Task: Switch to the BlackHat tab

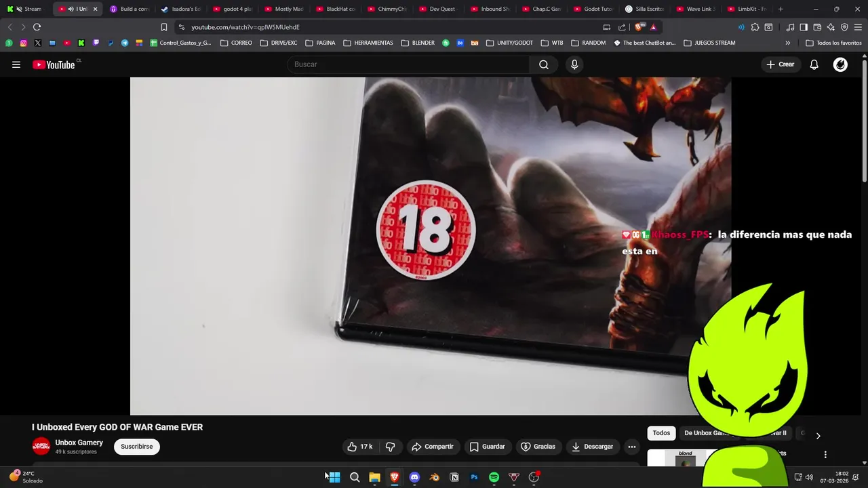Action: click(335, 9)
